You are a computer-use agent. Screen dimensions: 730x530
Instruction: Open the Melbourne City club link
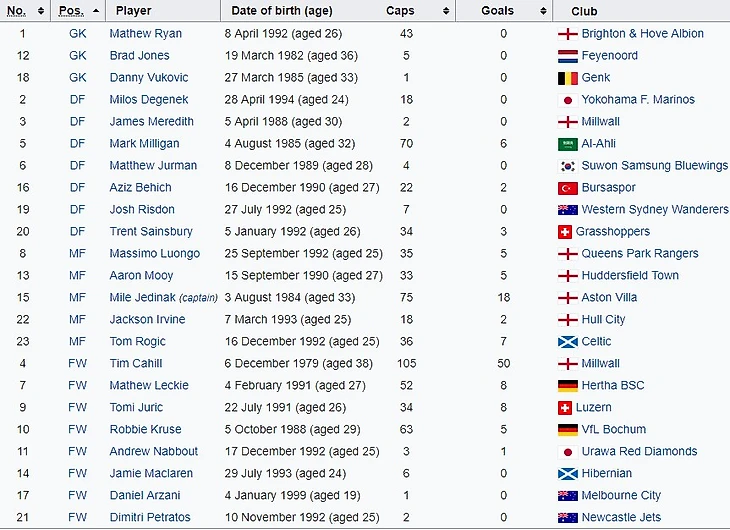pos(621,496)
